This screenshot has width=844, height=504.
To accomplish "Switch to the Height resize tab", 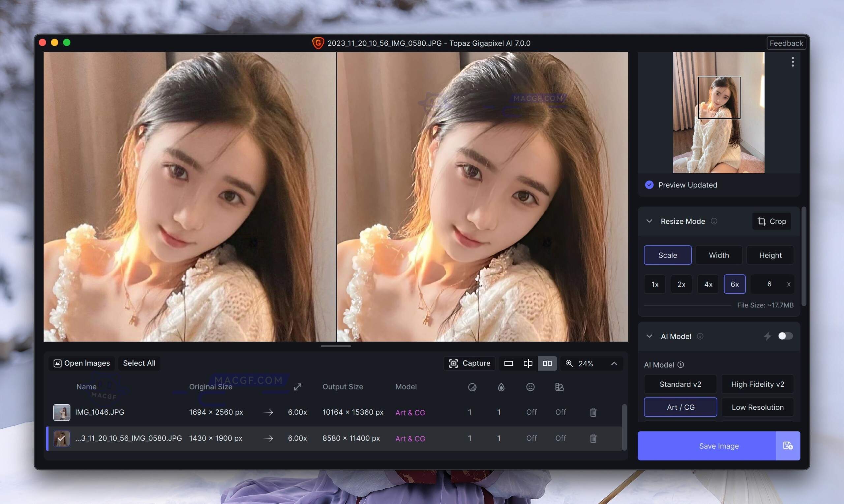I will [x=770, y=255].
